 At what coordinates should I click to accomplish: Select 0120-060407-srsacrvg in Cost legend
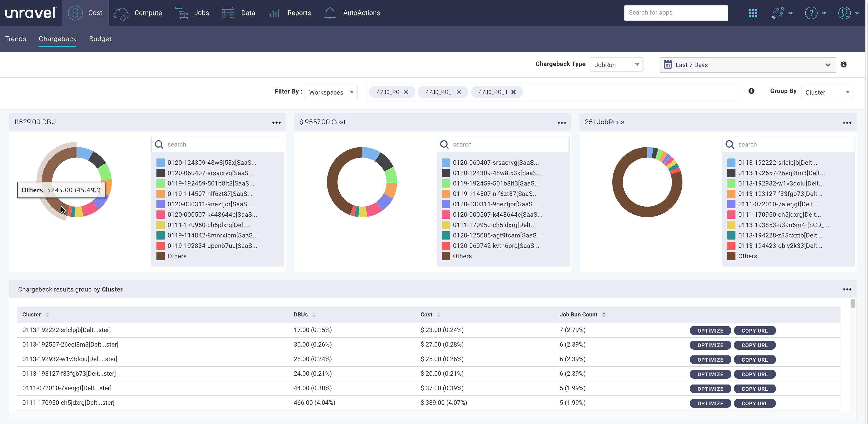click(496, 163)
